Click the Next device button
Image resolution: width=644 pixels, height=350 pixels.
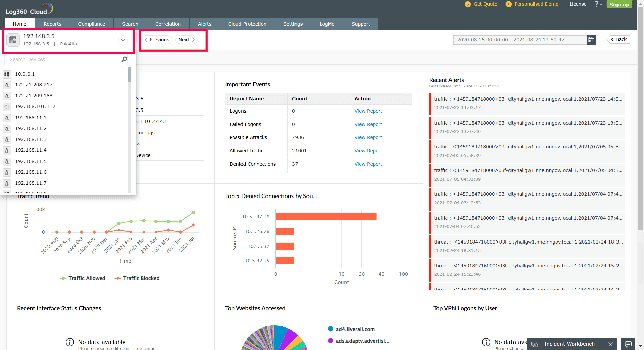(186, 40)
